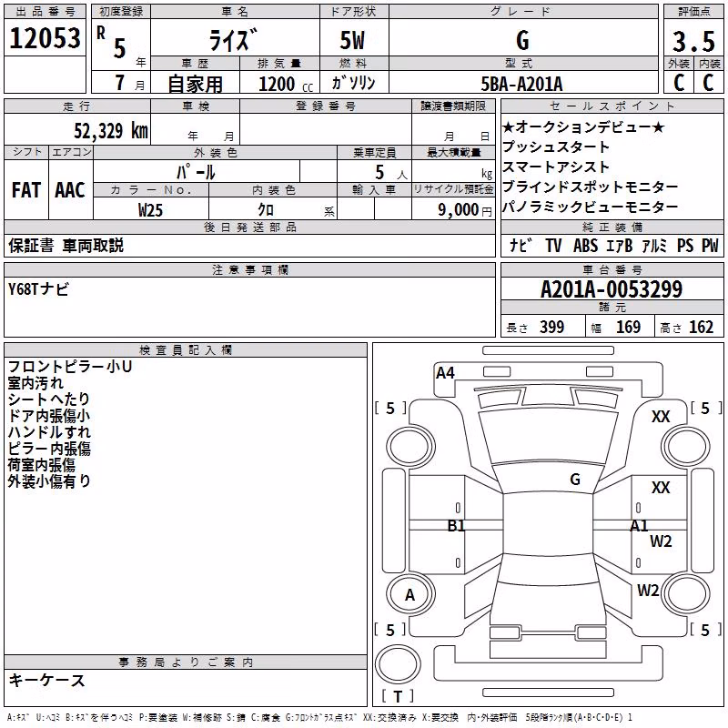728x728 pixels.
Task: Select the chassis number A201A-0053299
Action: point(612,289)
